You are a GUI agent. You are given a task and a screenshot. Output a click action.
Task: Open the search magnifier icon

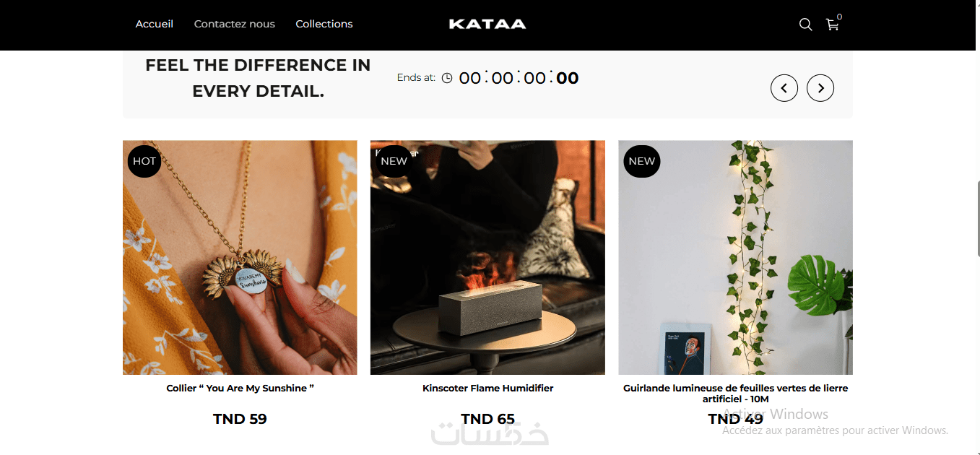click(805, 25)
